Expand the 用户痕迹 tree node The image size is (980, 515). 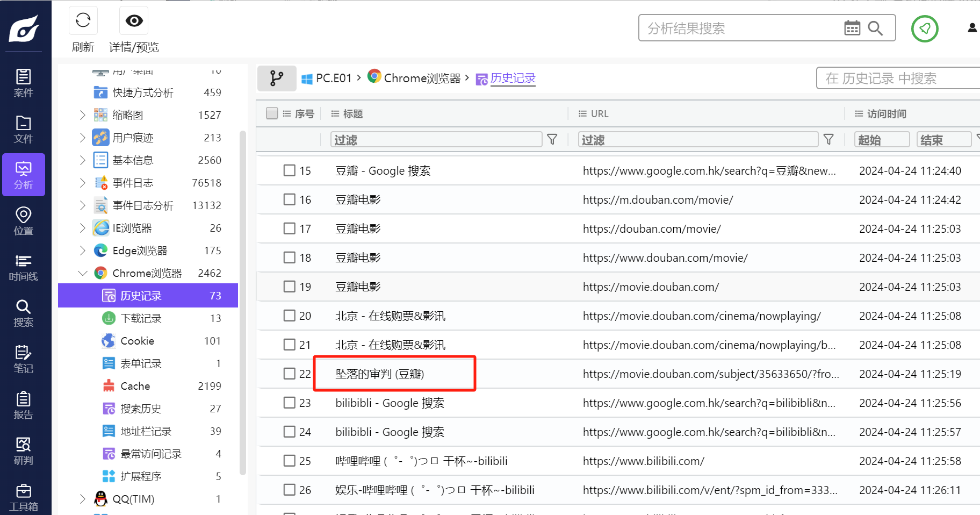pos(82,138)
